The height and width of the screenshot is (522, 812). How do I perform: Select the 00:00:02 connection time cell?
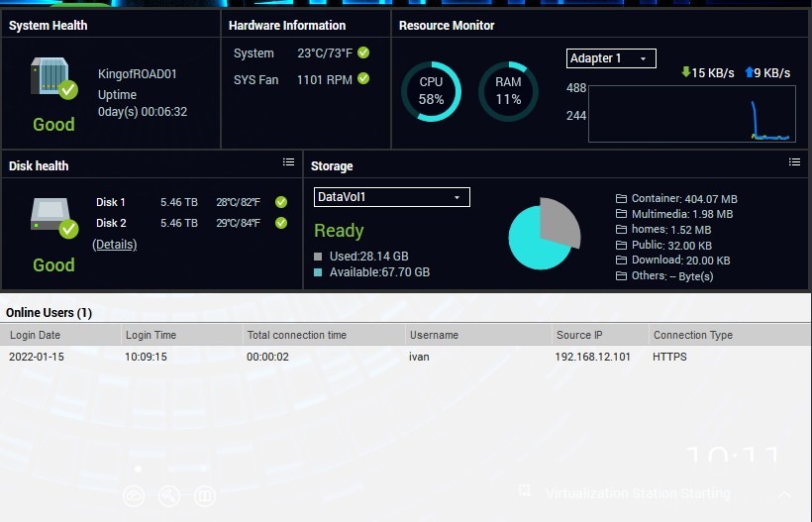point(267,357)
